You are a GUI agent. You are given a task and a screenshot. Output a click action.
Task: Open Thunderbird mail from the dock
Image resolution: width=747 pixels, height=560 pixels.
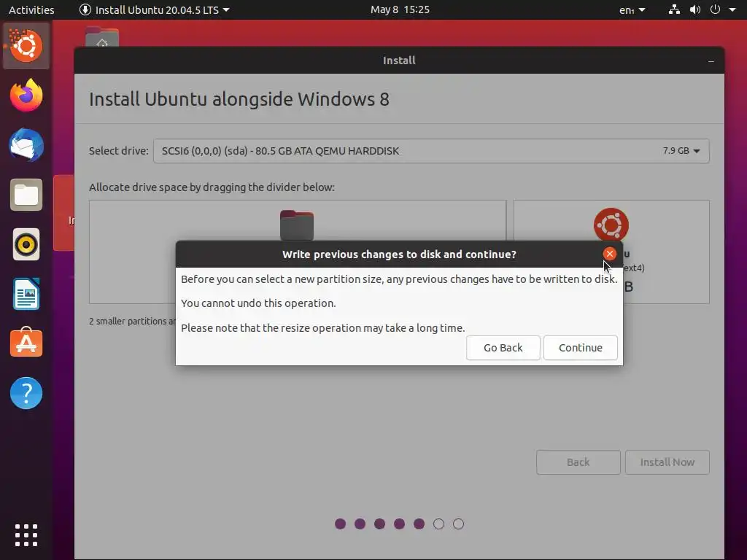(26, 145)
